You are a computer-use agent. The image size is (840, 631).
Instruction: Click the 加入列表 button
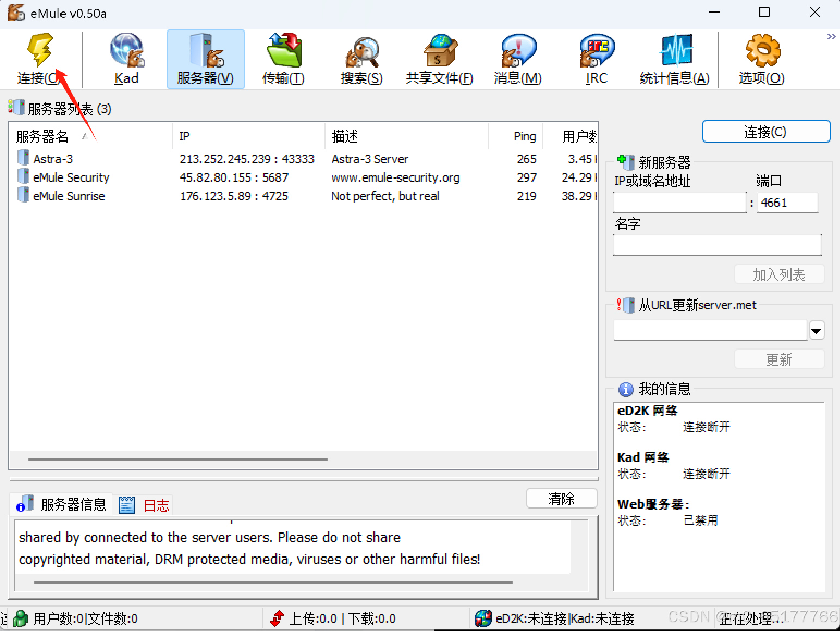coord(779,274)
